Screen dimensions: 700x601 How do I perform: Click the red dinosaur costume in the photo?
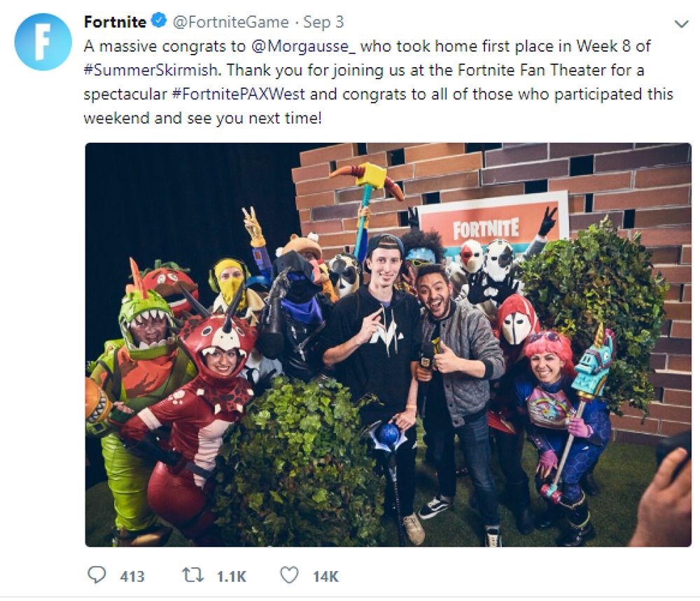point(210,392)
